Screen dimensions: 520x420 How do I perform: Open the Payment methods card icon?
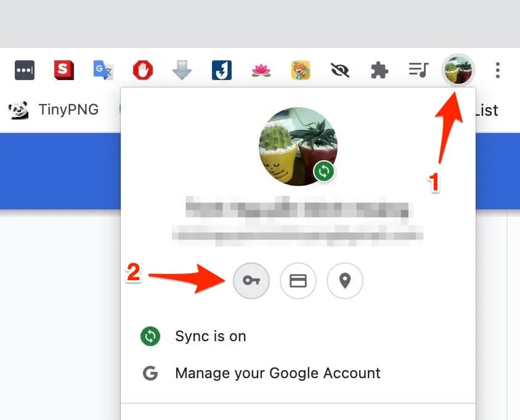pos(298,281)
